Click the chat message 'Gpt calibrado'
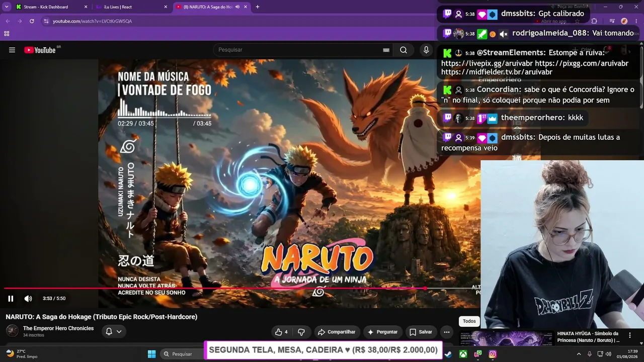The image size is (644, 362). click(x=561, y=14)
